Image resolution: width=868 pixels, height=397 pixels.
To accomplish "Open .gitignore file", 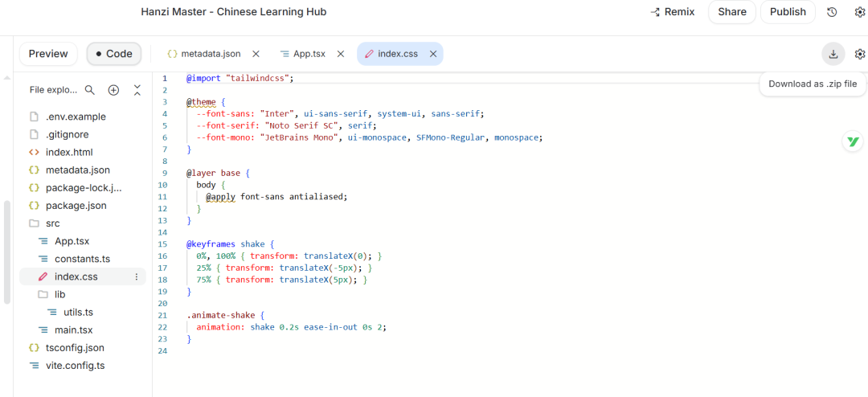I will pyautogui.click(x=67, y=134).
